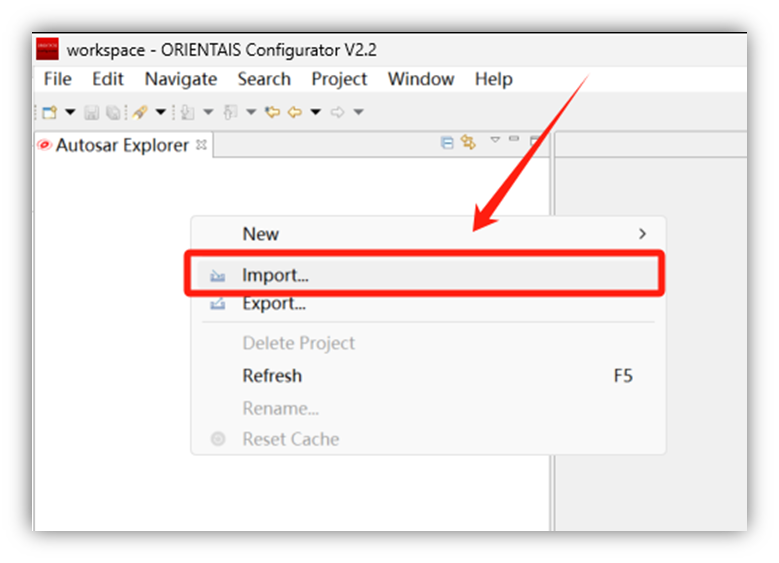The image size is (779, 563).
Task: Open the Previous Annotation dropdown arrow
Action: coord(251,112)
